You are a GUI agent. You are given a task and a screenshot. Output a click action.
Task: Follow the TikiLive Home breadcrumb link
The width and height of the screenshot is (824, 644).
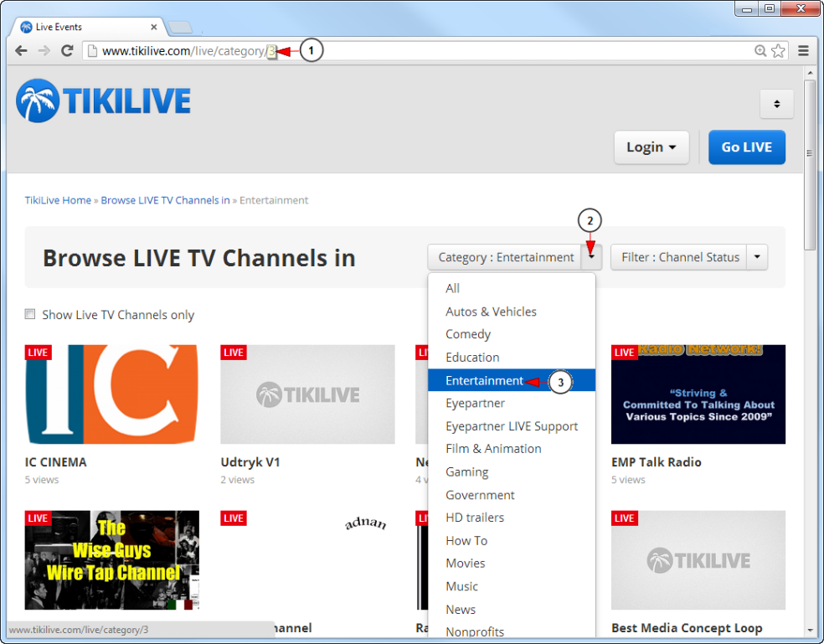coord(58,200)
